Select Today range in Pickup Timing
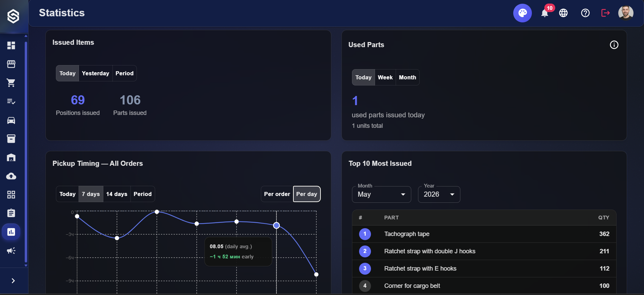Screen dimensions: 644x295 point(67,194)
